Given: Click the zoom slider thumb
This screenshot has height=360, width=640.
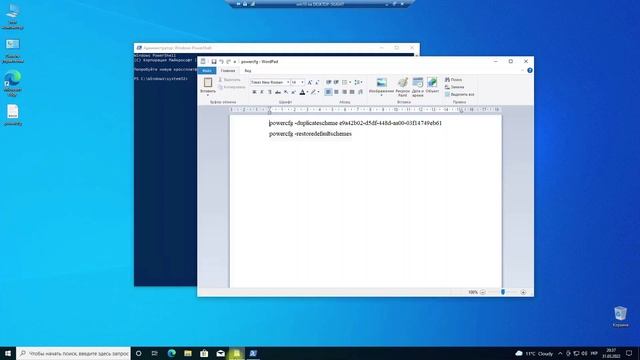Looking at the screenshot, I should (503, 292).
